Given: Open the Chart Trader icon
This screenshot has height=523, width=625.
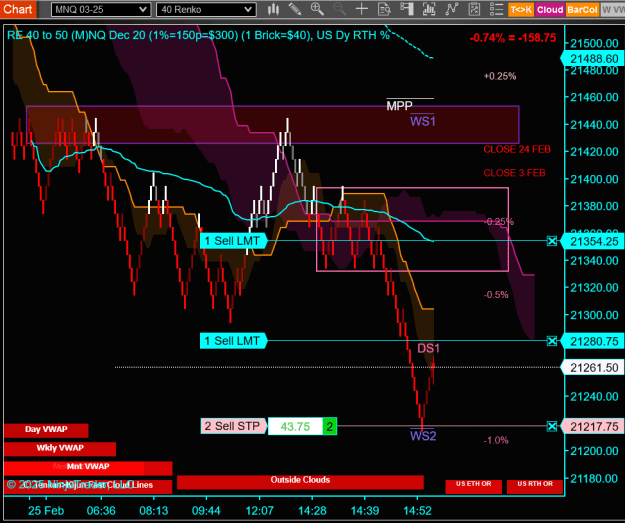Looking at the screenshot, I should pos(407,9).
